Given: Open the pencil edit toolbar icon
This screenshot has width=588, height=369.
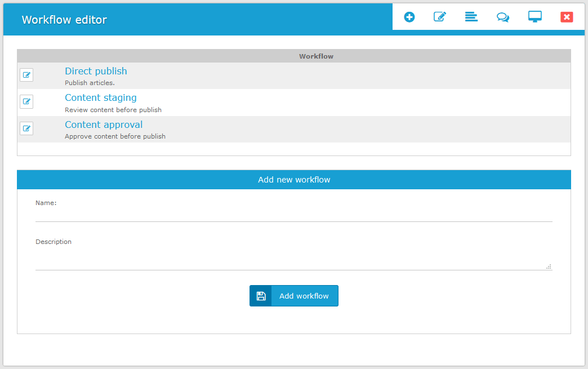Looking at the screenshot, I should 440,17.
